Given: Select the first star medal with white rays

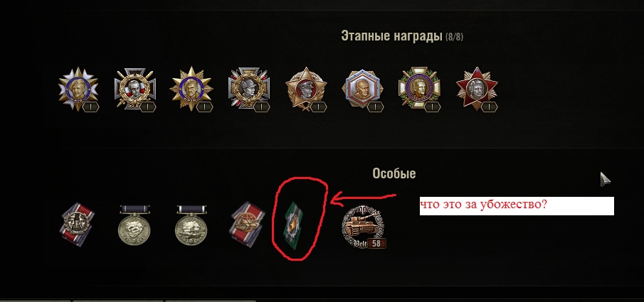Looking at the screenshot, I should click(78, 89).
